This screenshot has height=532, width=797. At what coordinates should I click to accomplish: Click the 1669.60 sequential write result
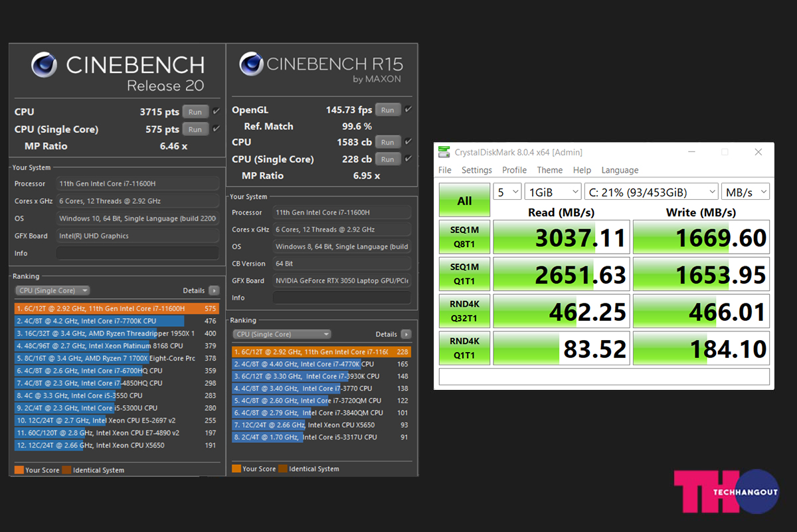[701, 237]
